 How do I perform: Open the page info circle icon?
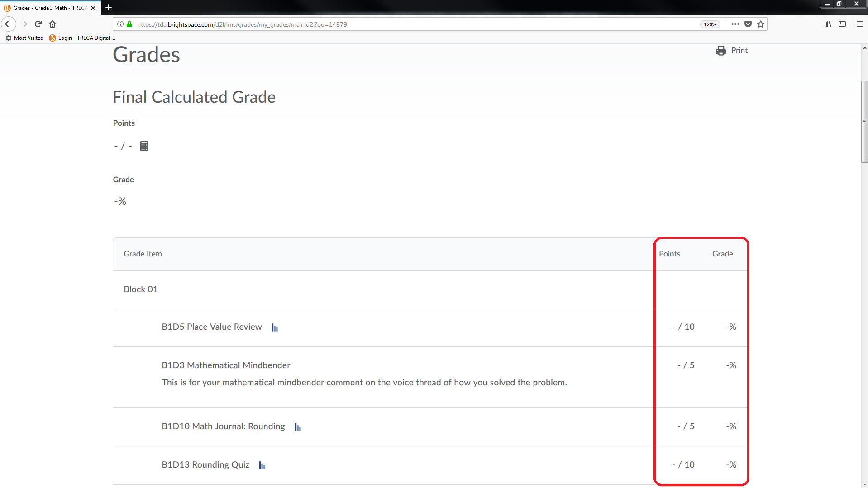tap(120, 24)
